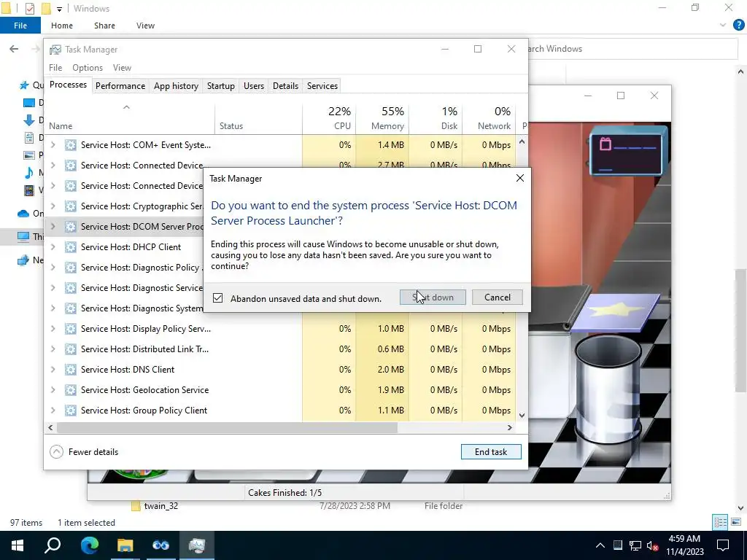The image size is (747, 560).
Task: Expand Service Host: Display Policy Service row
Action: pyautogui.click(x=53, y=329)
